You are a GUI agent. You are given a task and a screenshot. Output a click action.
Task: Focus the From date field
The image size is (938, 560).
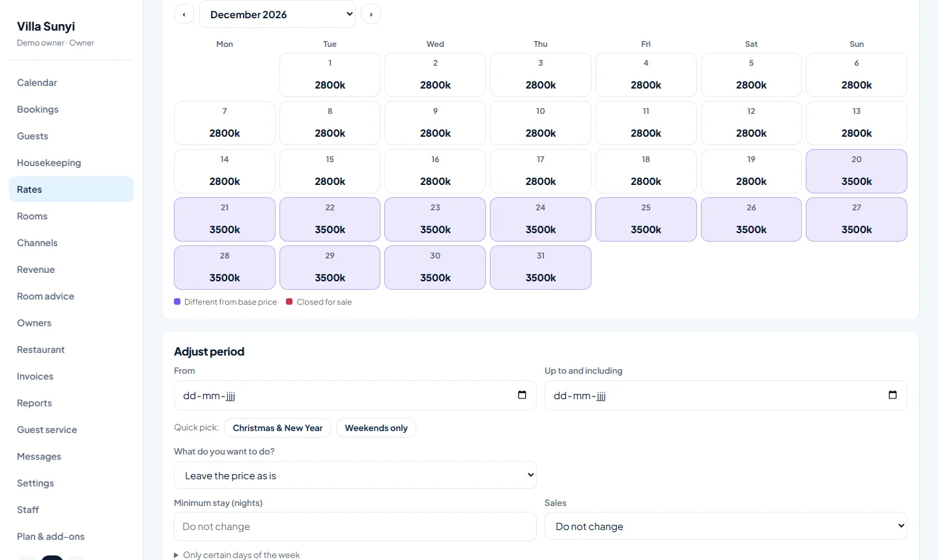tap(355, 395)
